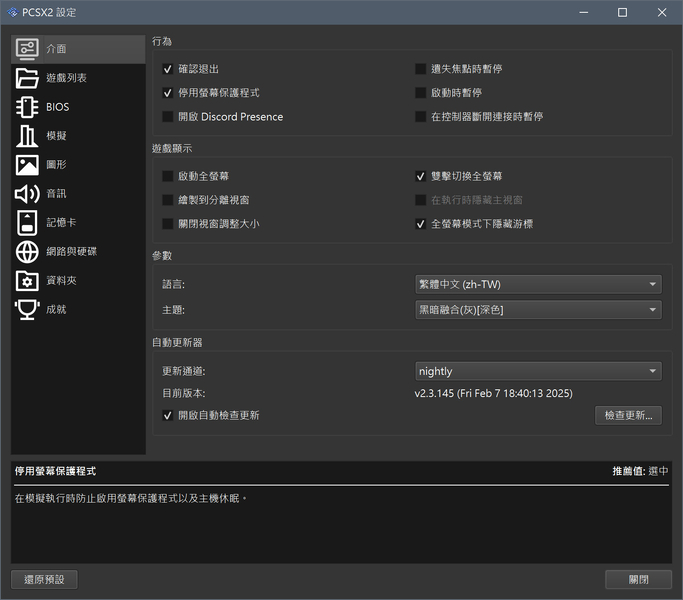Open the 成就 trophy icon
Screen dimensions: 683x600
click(x=27, y=310)
